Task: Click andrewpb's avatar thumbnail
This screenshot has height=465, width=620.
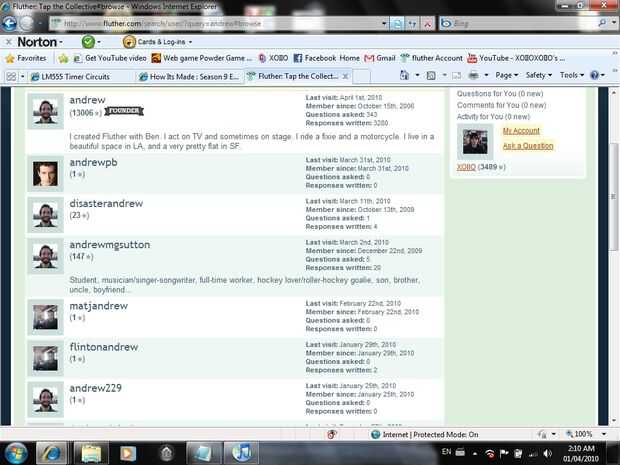Action: (x=45, y=174)
